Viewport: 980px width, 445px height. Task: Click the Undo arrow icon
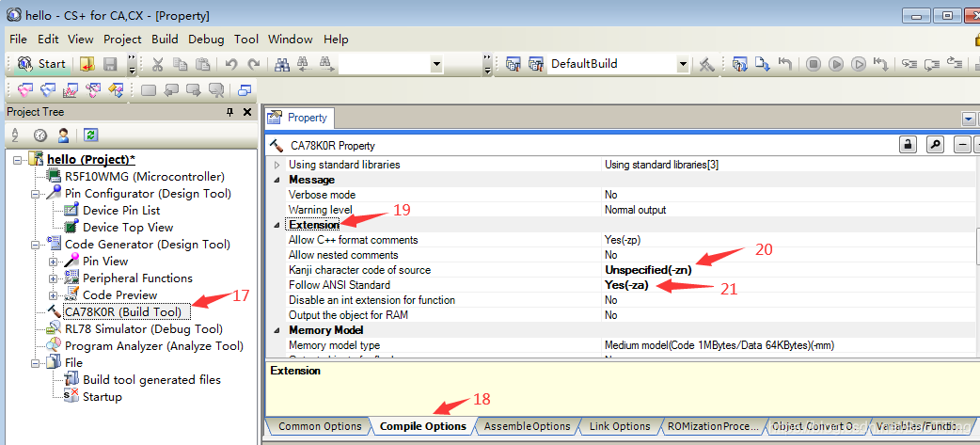(230, 64)
